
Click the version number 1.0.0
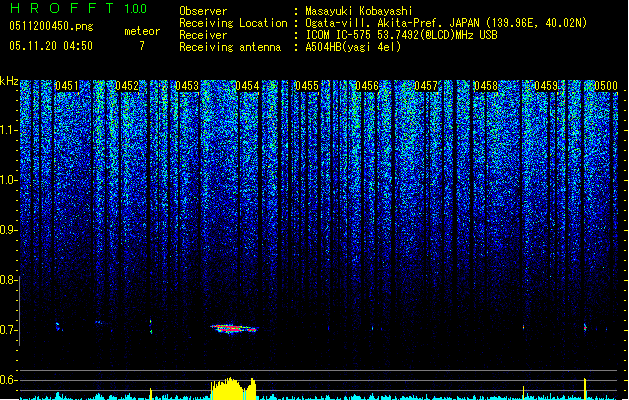click(136, 8)
